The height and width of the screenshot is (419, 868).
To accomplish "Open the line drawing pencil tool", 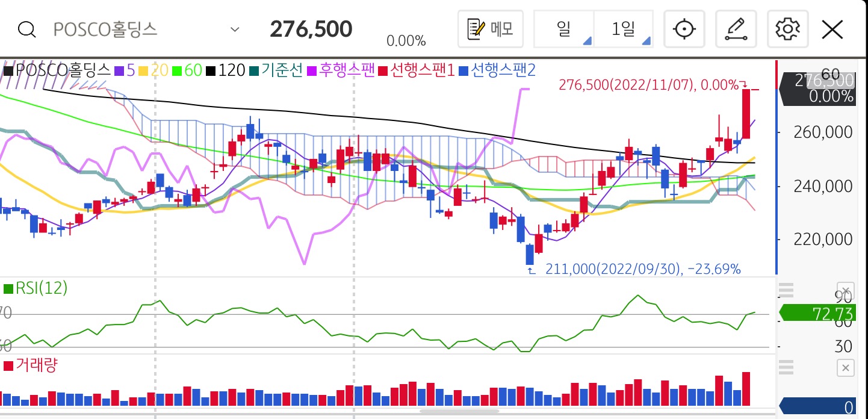I will coord(736,28).
